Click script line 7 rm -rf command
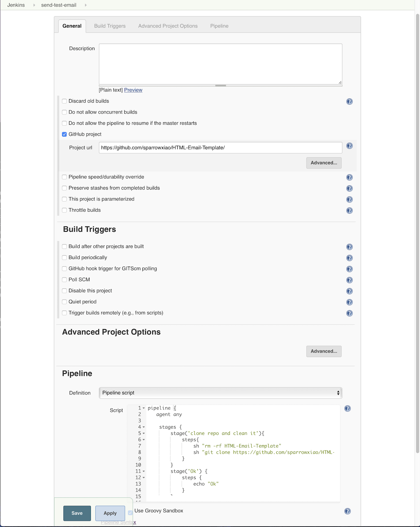The image size is (420, 527). [237, 446]
